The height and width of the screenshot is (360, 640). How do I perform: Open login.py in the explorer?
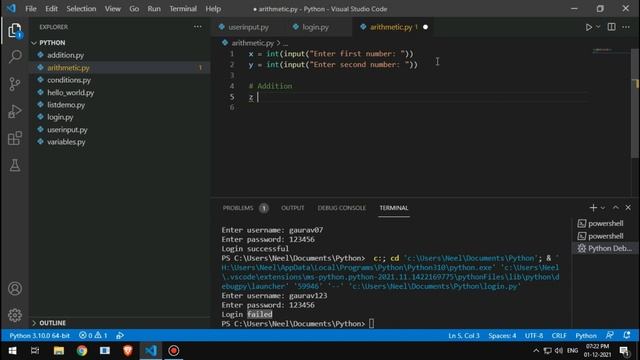(60, 117)
